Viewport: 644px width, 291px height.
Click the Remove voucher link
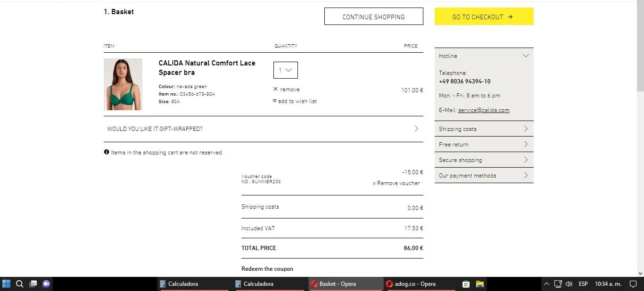(396, 183)
